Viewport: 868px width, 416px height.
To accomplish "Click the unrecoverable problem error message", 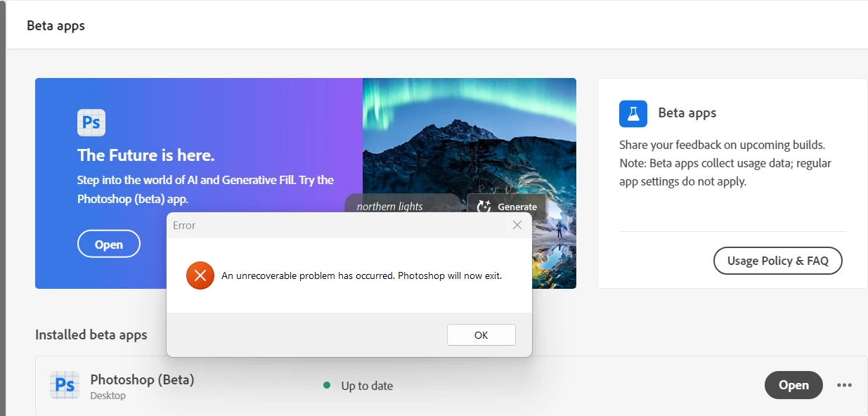I will pos(362,275).
